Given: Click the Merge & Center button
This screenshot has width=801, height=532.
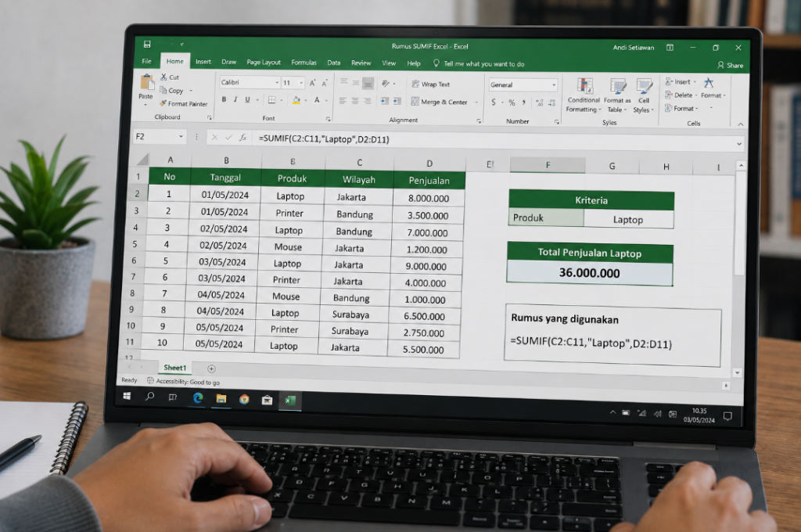Looking at the screenshot, I should (440, 102).
